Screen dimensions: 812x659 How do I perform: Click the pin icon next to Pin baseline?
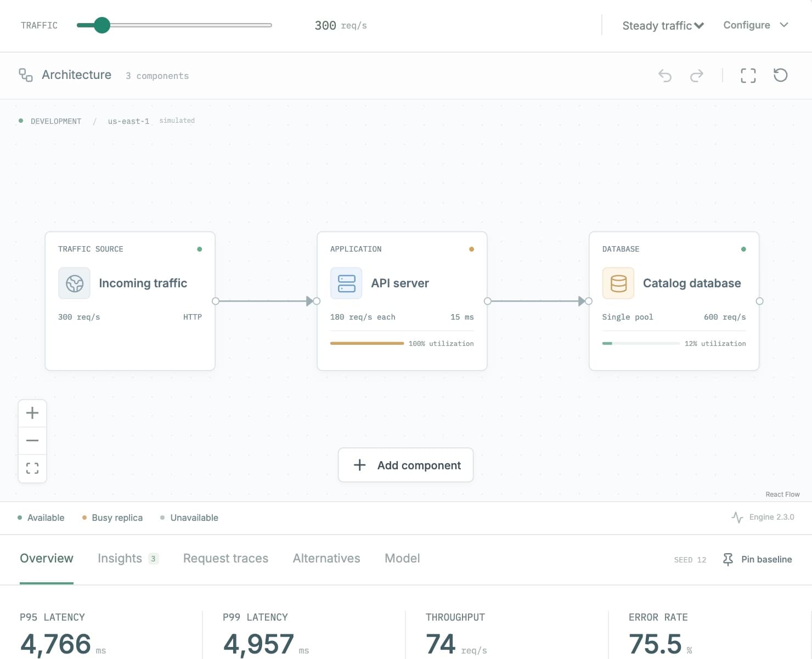point(728,559)
